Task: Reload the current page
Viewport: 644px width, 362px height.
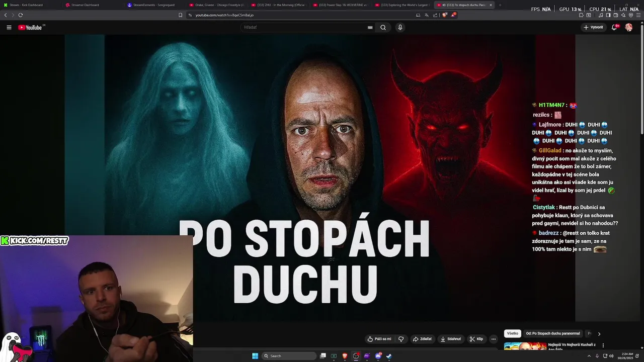Action: click(21, 15)
